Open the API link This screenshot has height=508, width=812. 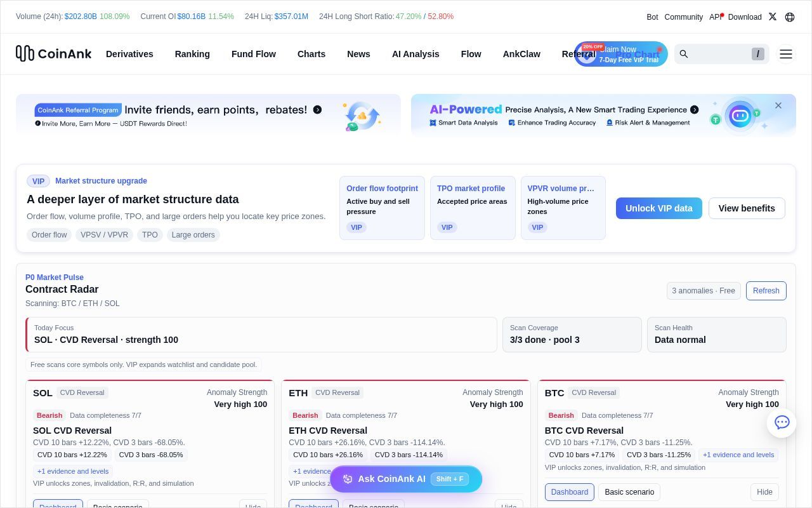pyautogui.click(x=716, y=17)
